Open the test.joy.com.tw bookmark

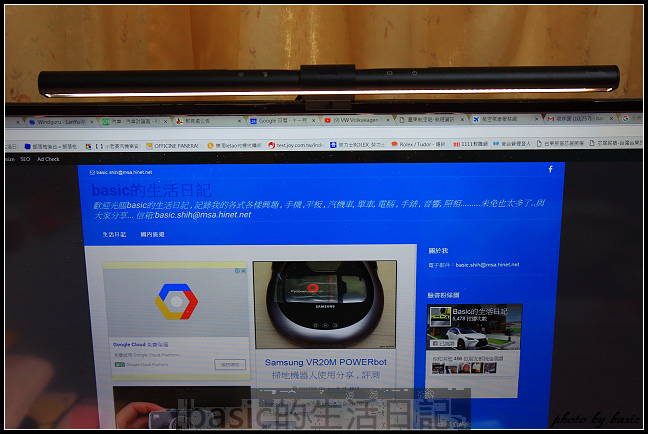tap(295, 145)
